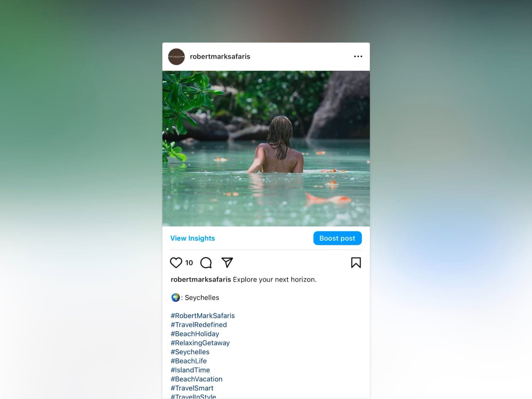The height and width of the screenshot is (399, 532).
Task: Open comments via speech bubble icon
Action: (x=206, y=263)
